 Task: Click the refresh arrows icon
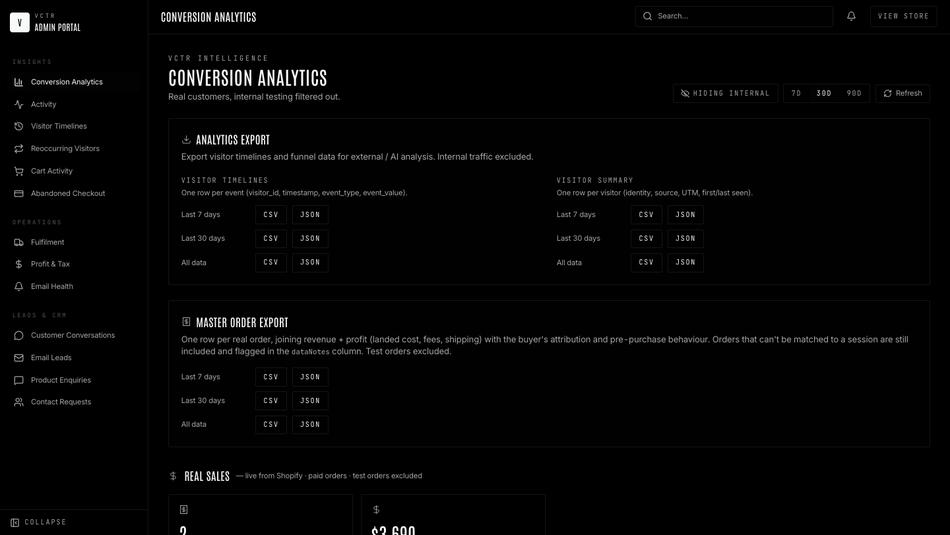[x=888, y=93]
